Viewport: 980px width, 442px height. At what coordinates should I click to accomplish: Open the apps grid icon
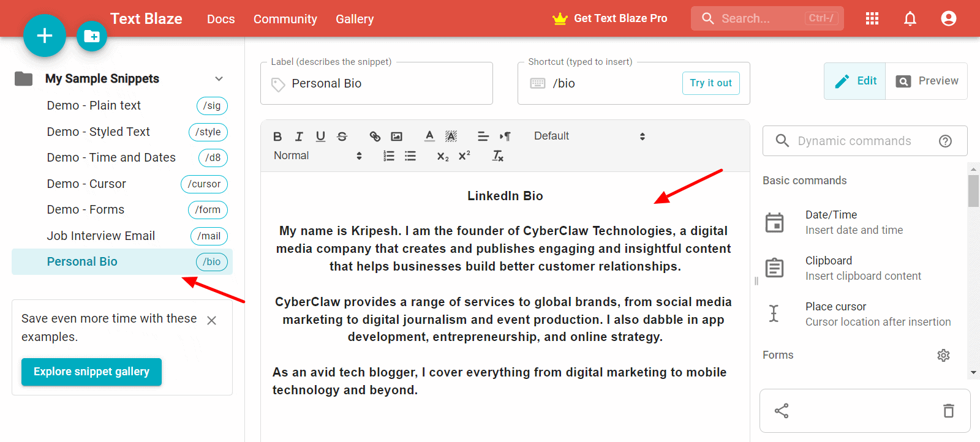coord(872,18)
